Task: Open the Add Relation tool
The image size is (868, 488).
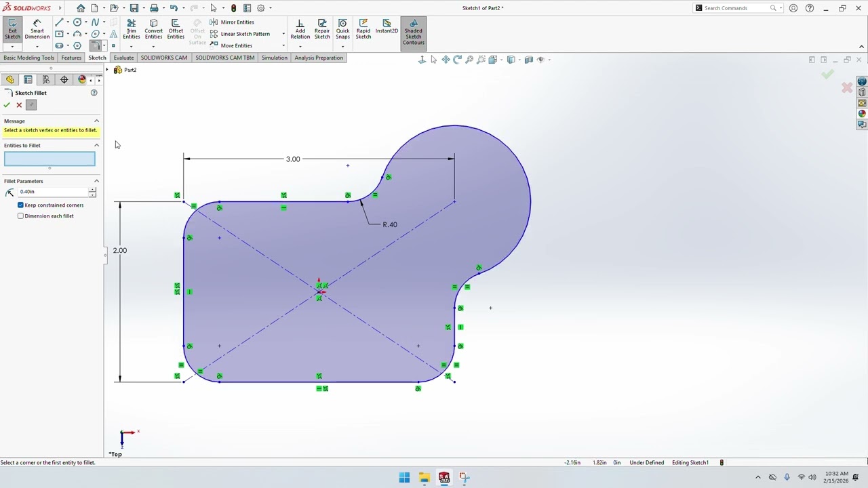Action: 300,29
